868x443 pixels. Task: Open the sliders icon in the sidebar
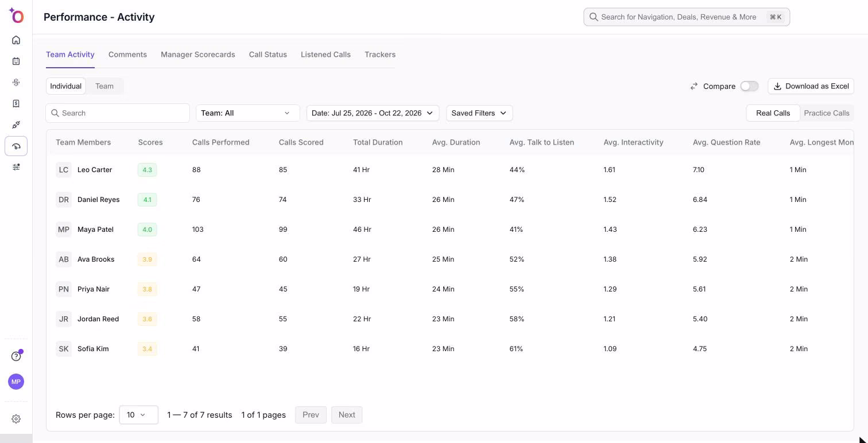tap(16, 167)
